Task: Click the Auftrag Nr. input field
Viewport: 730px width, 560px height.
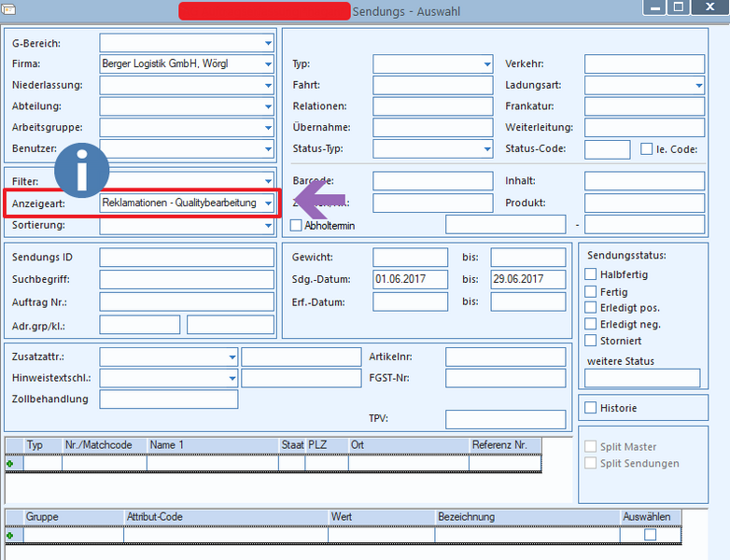Action: [187, 301]
